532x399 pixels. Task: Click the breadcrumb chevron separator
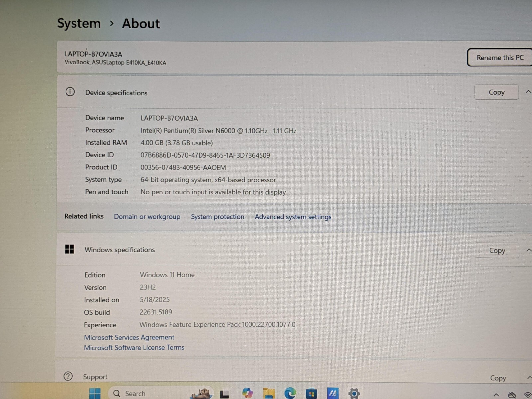[x=112, y=23]
